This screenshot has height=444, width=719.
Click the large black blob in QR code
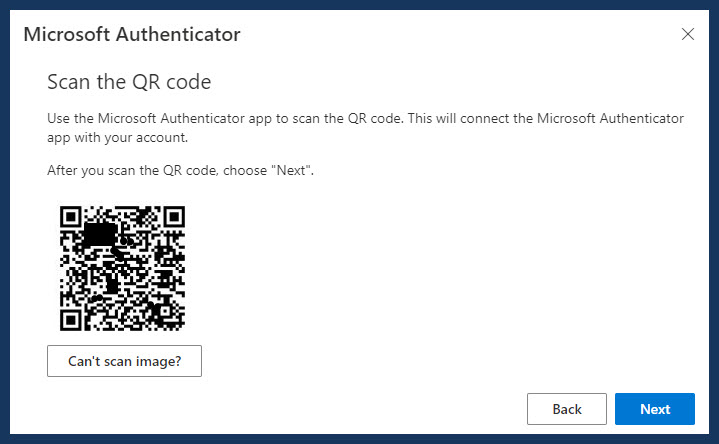click(101, 233)
